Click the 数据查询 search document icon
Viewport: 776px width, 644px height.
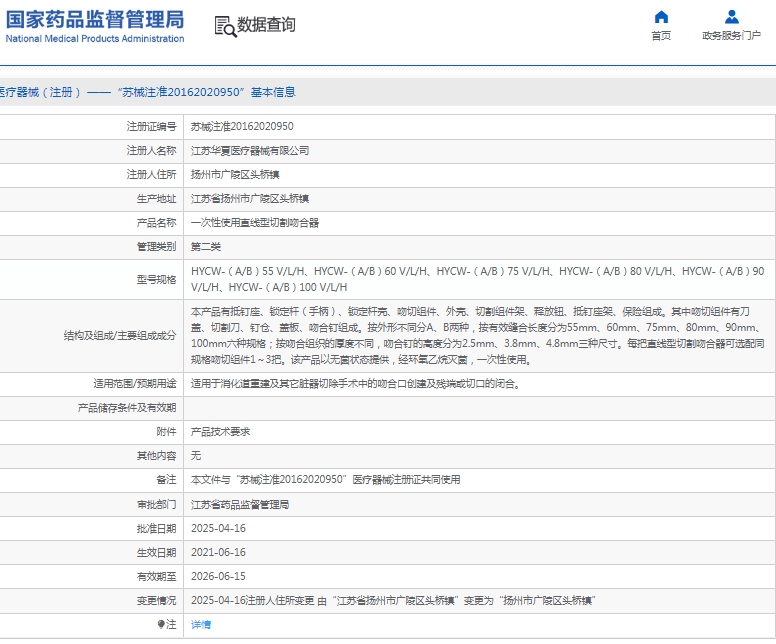click(x=225, y=26)
